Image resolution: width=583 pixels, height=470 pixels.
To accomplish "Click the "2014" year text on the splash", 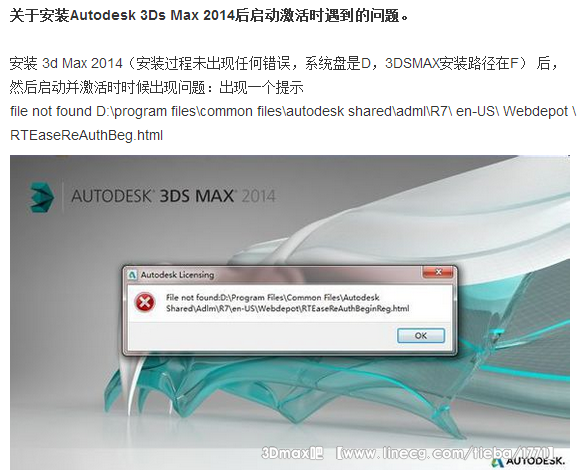I will coord(259,196).
